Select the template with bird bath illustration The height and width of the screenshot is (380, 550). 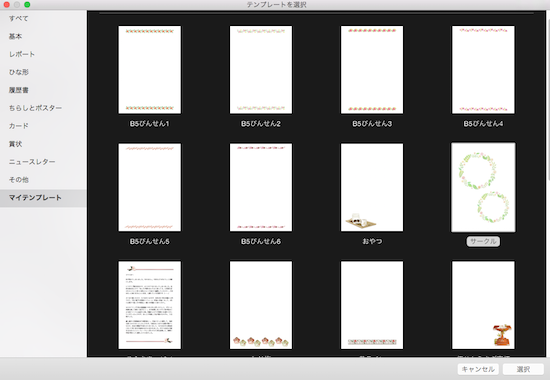483,305
